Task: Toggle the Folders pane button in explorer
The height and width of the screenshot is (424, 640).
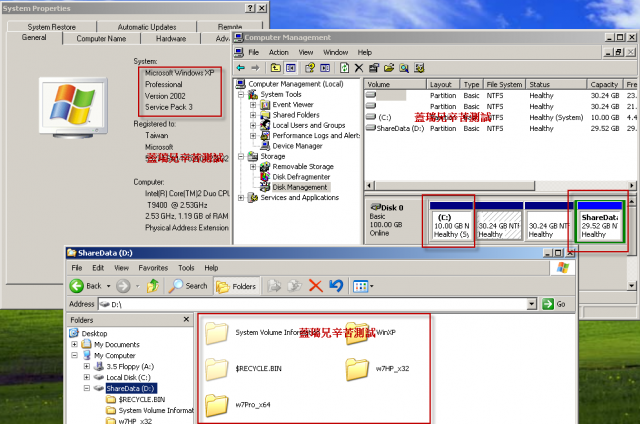Action: pos(236,286)
